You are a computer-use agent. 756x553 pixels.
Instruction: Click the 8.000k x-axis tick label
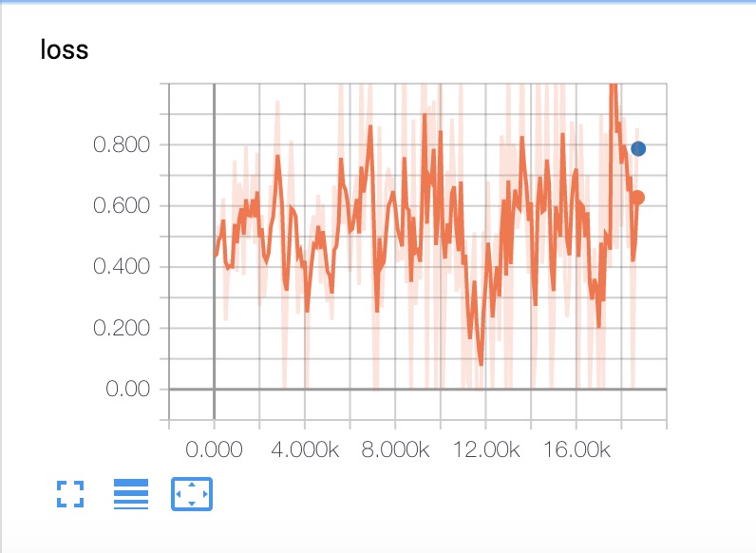click(395, 448)
